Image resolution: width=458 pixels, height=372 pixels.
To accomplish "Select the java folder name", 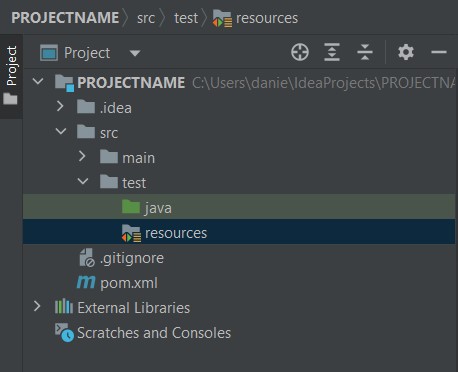I will (158, 208).
